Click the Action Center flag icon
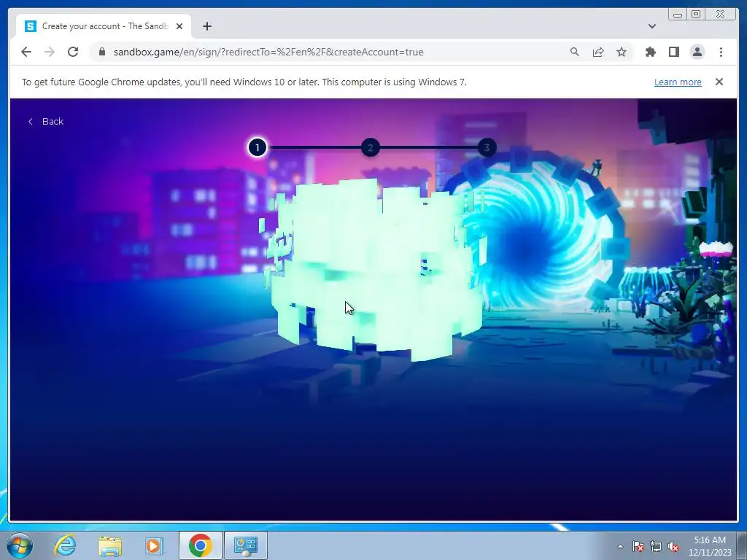Viewport: 747px width, 560px height. (638, 546)
